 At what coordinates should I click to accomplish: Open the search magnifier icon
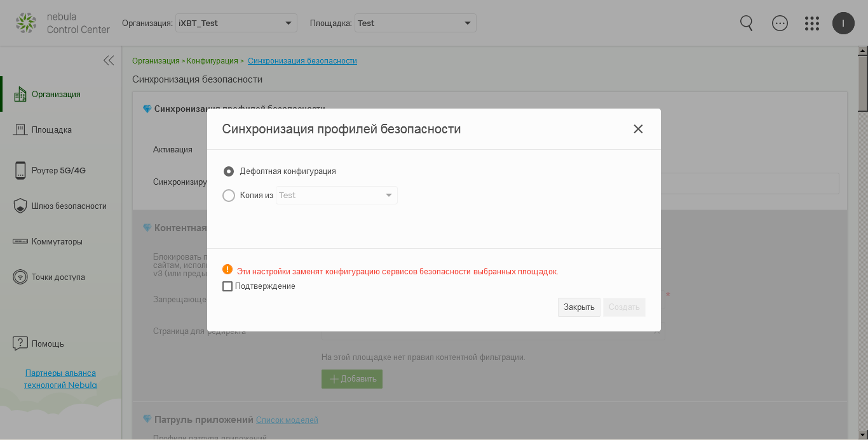(747, 23)
